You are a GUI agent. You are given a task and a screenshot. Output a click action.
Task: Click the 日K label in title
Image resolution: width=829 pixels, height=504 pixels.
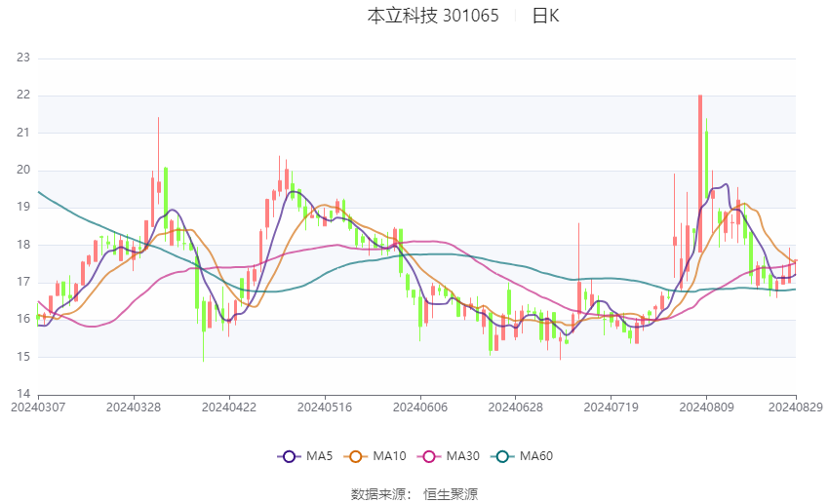545,16
